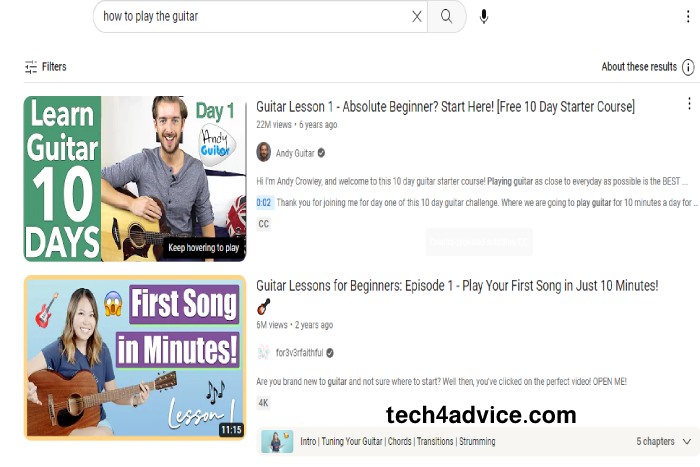Click the About these results text
The width and height of the screenshot is (700, 467).
(639, 67)
